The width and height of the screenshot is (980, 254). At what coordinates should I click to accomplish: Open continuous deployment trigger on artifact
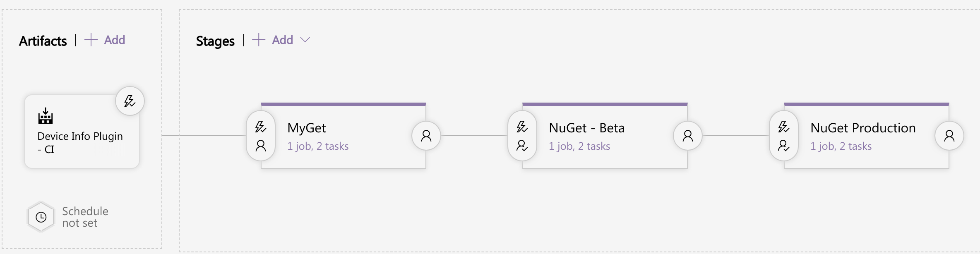[130, 101]
